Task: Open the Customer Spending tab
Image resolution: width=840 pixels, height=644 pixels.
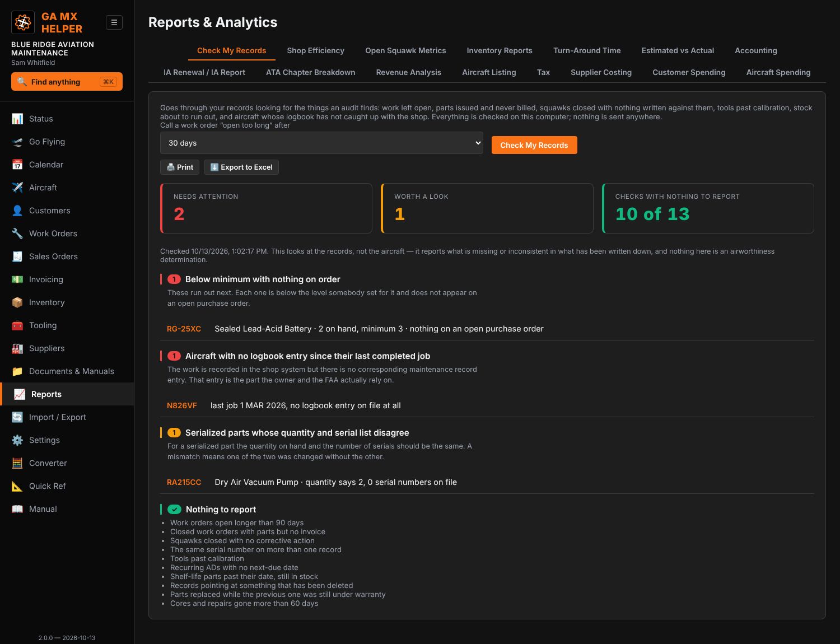Action: coord(689,72)
